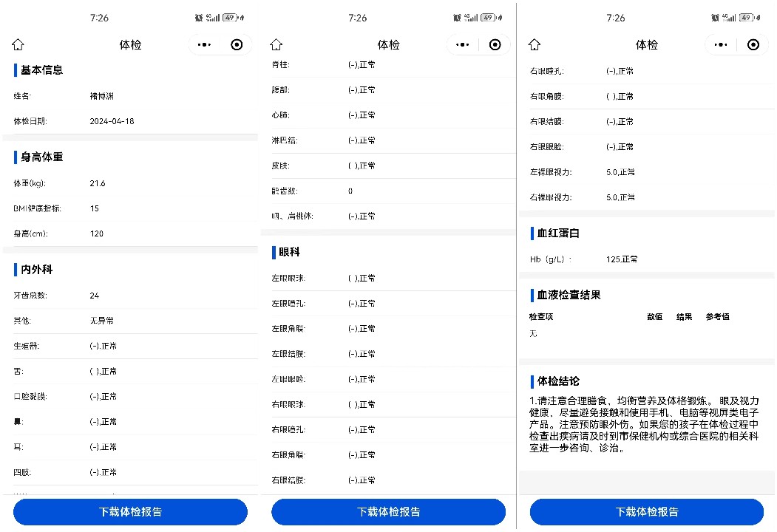Open the three-dot menu on the 体检结论 screen
Viewport: 777px width, 532px height.
pyautogui.click(x=721, y=45)
